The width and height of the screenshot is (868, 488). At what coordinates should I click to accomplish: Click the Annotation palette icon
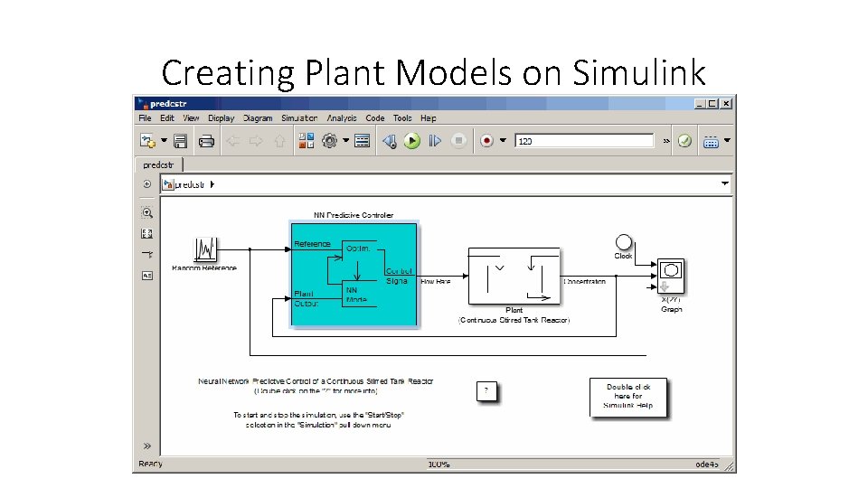(x=146, y=276)
